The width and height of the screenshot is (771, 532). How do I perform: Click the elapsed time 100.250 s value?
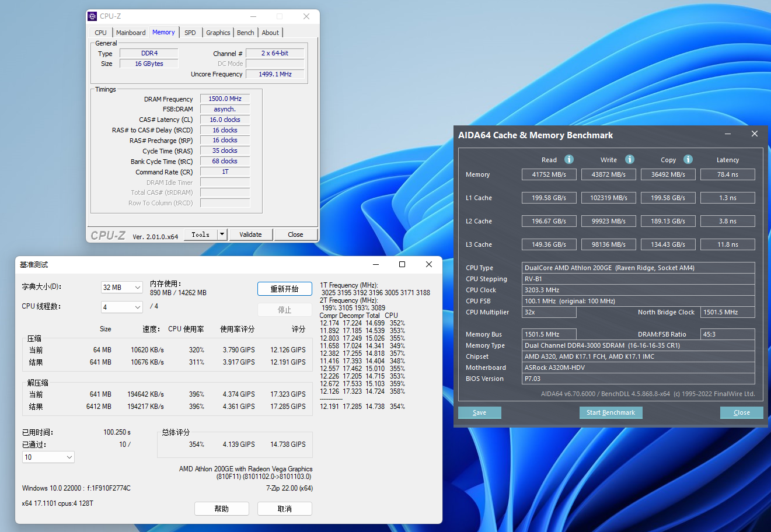117,432
